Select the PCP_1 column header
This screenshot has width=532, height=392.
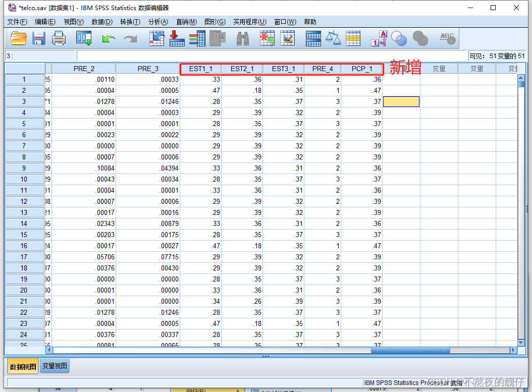[x=362, y=69]
